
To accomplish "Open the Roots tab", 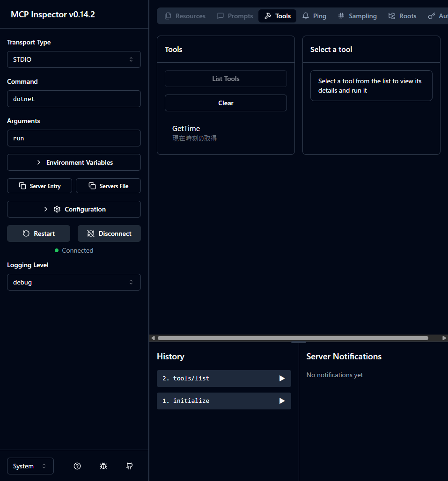I will point(402,16).
